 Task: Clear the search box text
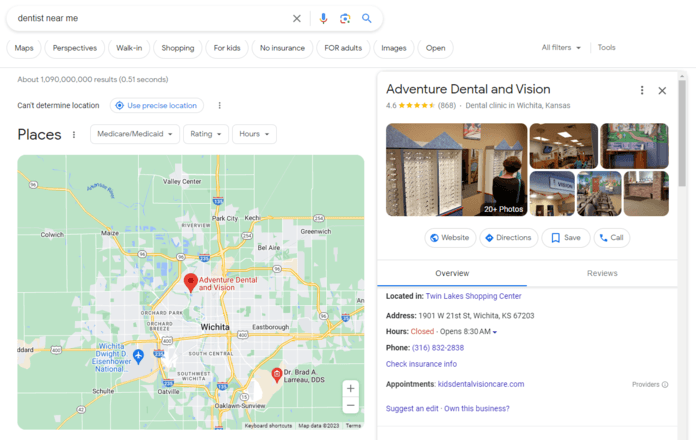[296, 18]
